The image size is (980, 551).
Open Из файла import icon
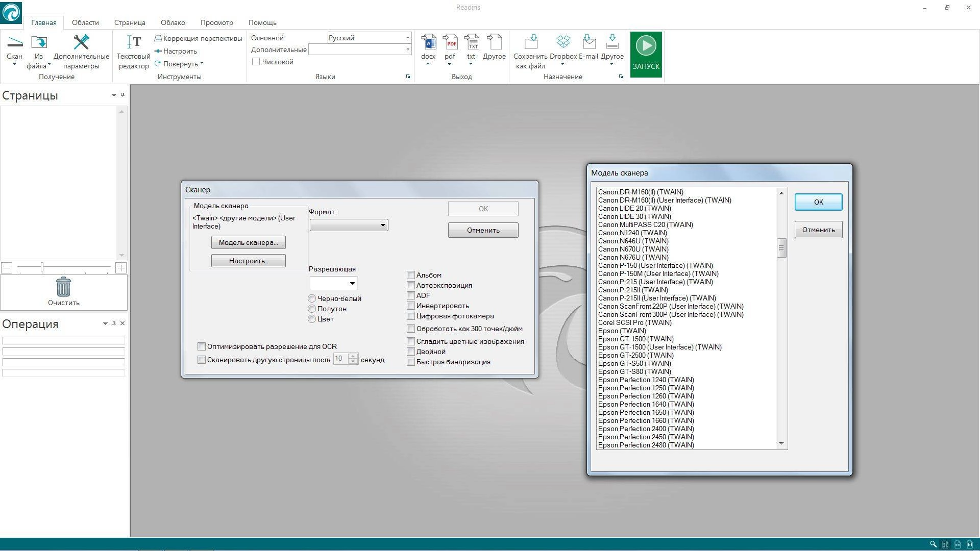coord(39,42)
